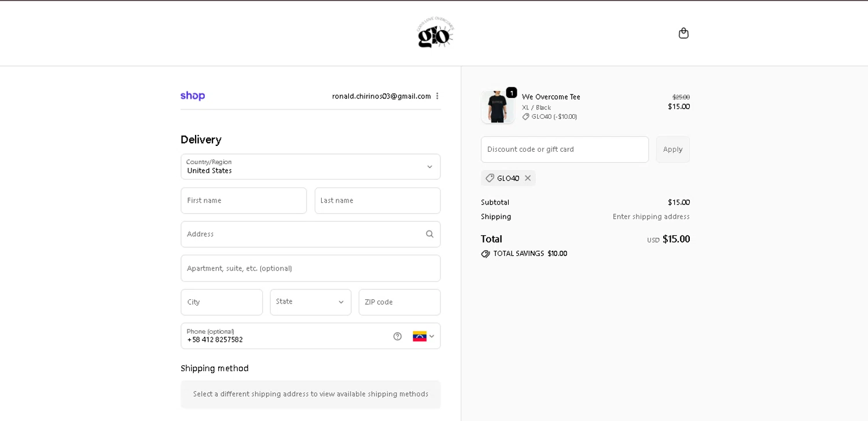The image size is (868, 421).
Task: Click the Total $15.00 amount
Action: tap(676, 239)
